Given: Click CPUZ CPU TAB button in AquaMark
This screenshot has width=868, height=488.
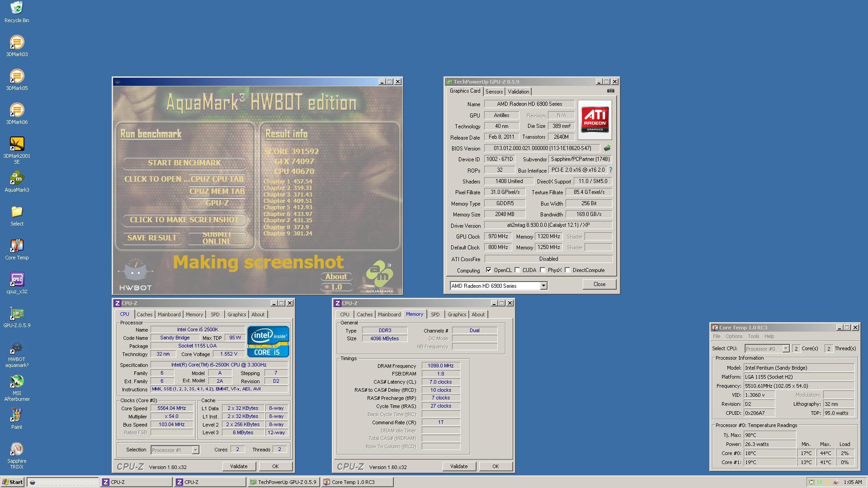Looking at the screenshot, I should coord(217,179).
